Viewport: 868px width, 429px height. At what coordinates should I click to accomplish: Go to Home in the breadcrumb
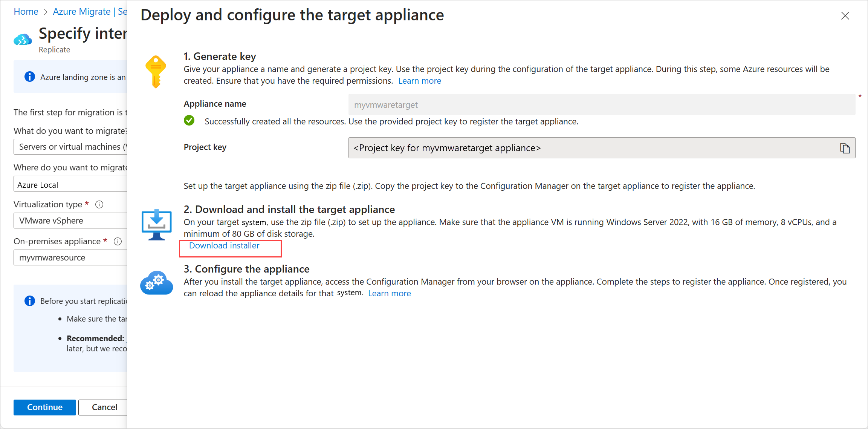[26, 12]
